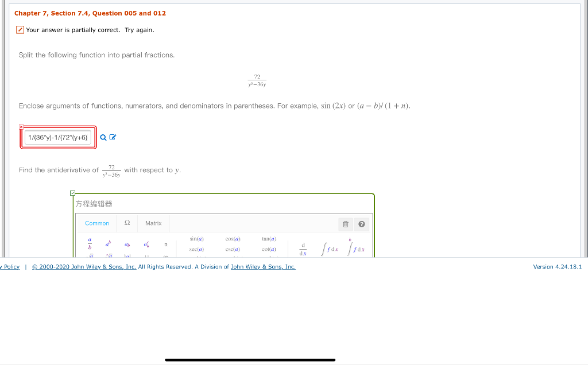Open the equation editor help icon
Screen dimensions: 588x365
point(362,224)
